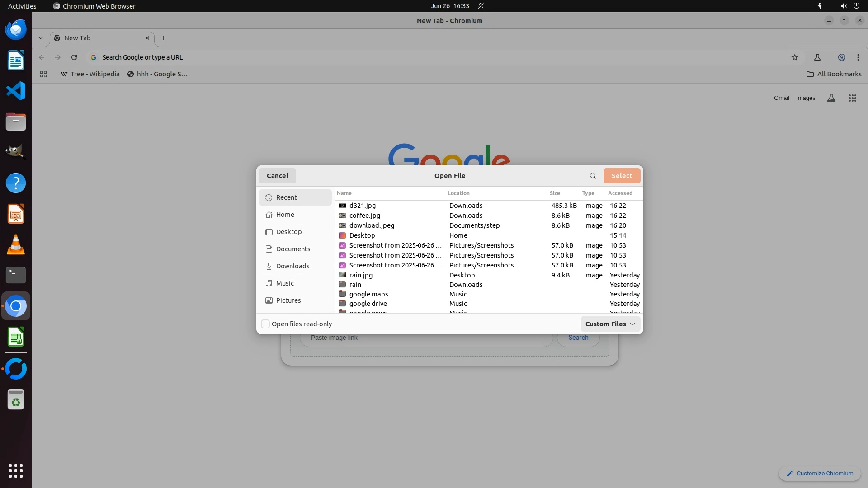
Task: Select rain.jpg thumbnail entry
Action: (342, 275)
